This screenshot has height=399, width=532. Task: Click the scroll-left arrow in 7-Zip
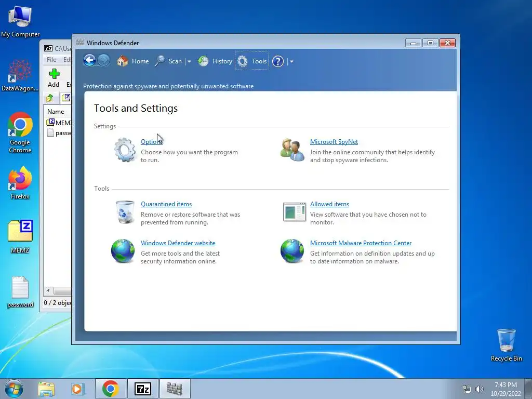tap(48, 291)
